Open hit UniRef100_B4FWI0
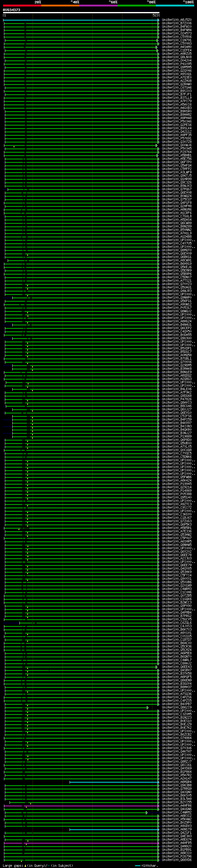The image size is (197, 868). click(x=177, y=26)
